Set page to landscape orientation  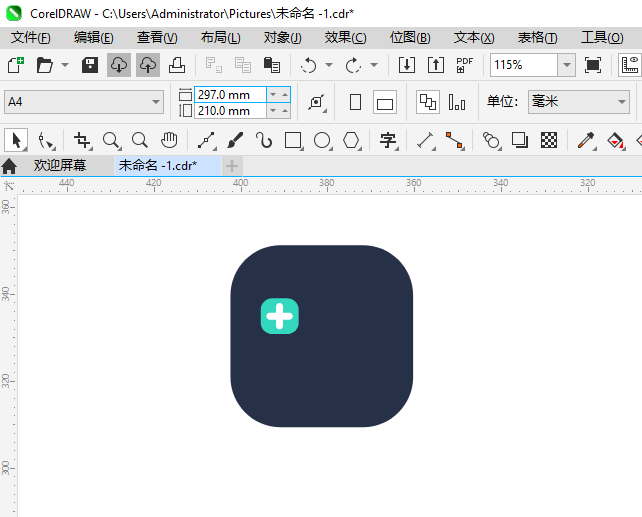click(385, 102)
